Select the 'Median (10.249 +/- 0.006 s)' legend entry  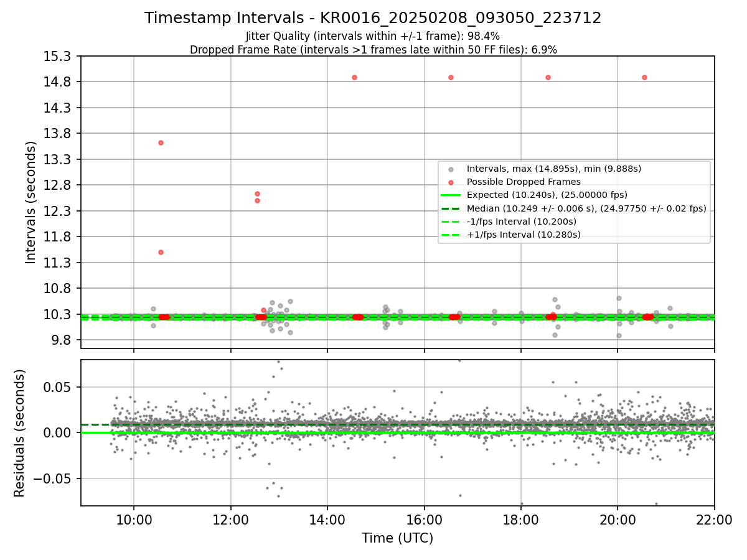pyautogui.click(x=586, y=208)
